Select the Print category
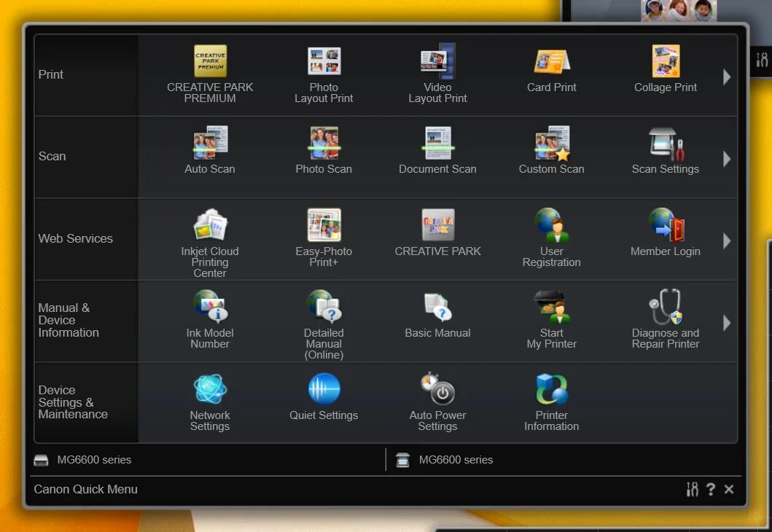The image size is (772, 532). (x=86, y=75)
